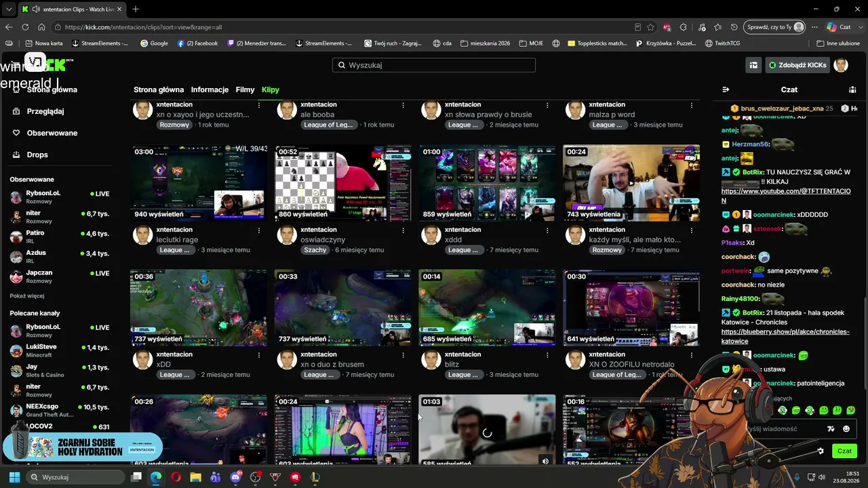Open the browser tab list dropdown
Viewport: 868px width, 488px height.
8,9
